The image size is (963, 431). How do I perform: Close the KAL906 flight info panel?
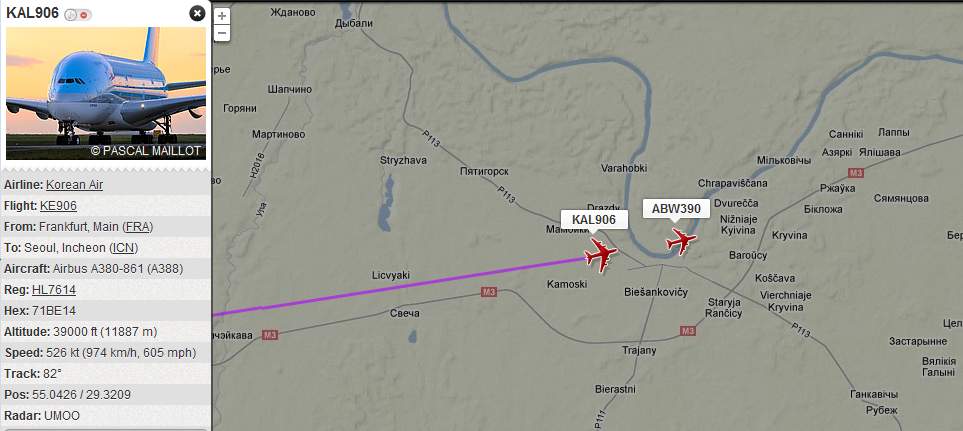pyautogui.click(x=197, y=14)
